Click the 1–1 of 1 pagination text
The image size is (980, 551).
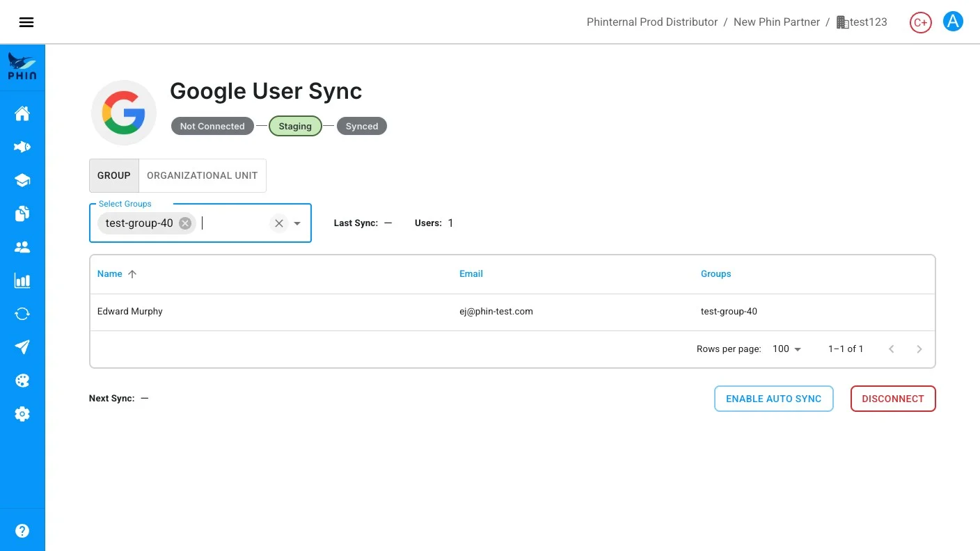(846, 349)
